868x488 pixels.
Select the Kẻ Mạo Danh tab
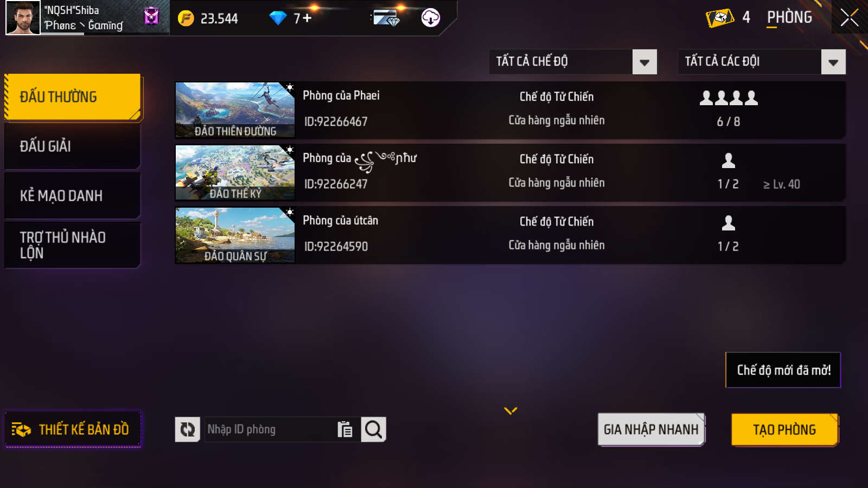pyautogui.click(x=73, y=196)
